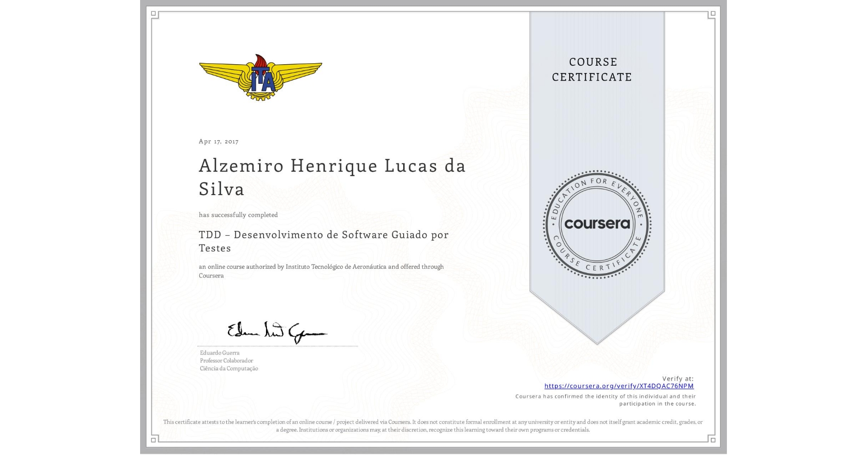Click Eduardo Guerra's handwritten signature
The height and width of the screenshot is (455, 868).
pos(277,332)
